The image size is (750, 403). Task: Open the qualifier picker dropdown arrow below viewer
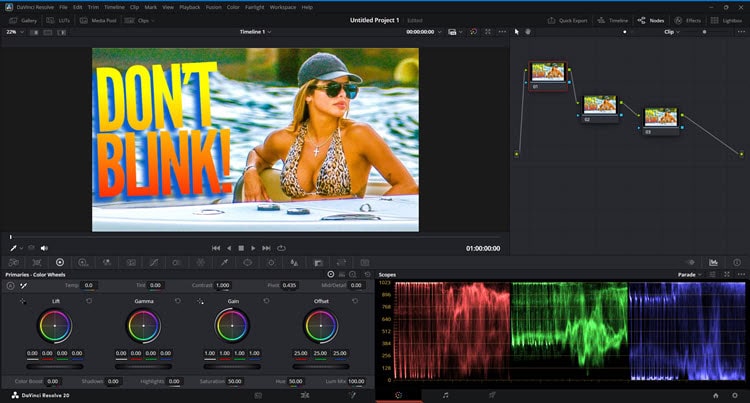[x=22, y=248]
